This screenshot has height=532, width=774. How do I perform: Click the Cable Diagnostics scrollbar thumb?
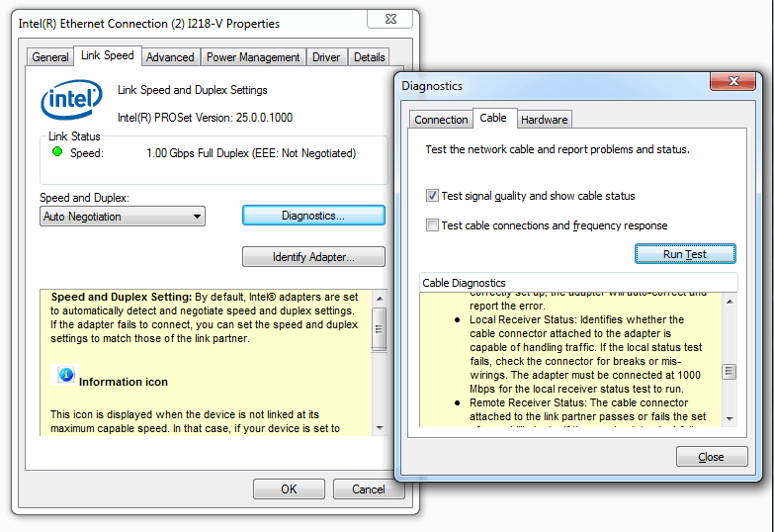point(730,372)
